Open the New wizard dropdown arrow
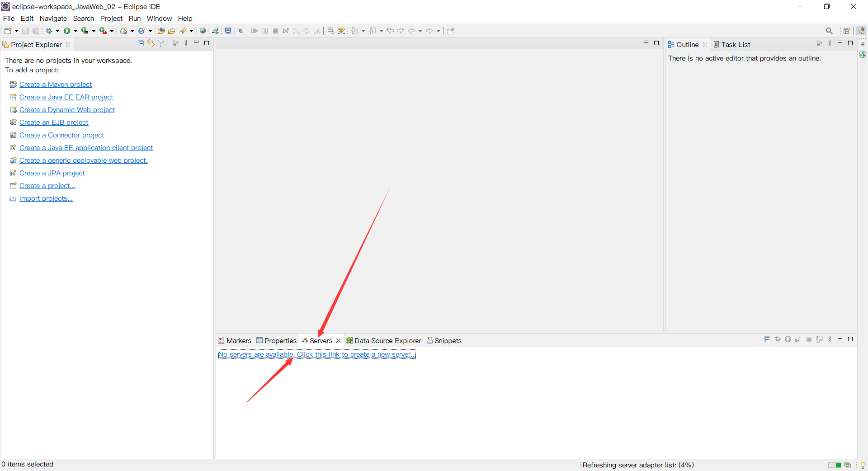The height and width of the screenshot is (471, 868). click(15, 31)
